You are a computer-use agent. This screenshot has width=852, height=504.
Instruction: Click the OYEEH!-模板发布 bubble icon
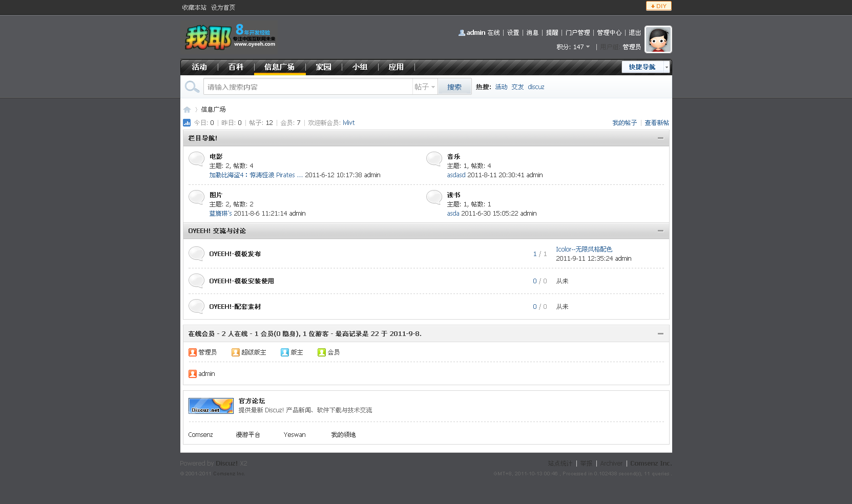(x=196, y=254)
